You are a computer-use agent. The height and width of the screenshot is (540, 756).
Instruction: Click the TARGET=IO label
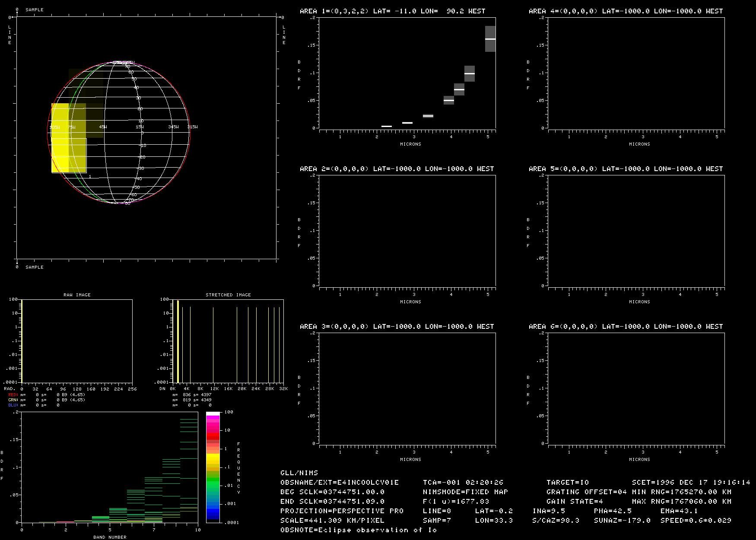pyautogui.click(x=567, y=483)
